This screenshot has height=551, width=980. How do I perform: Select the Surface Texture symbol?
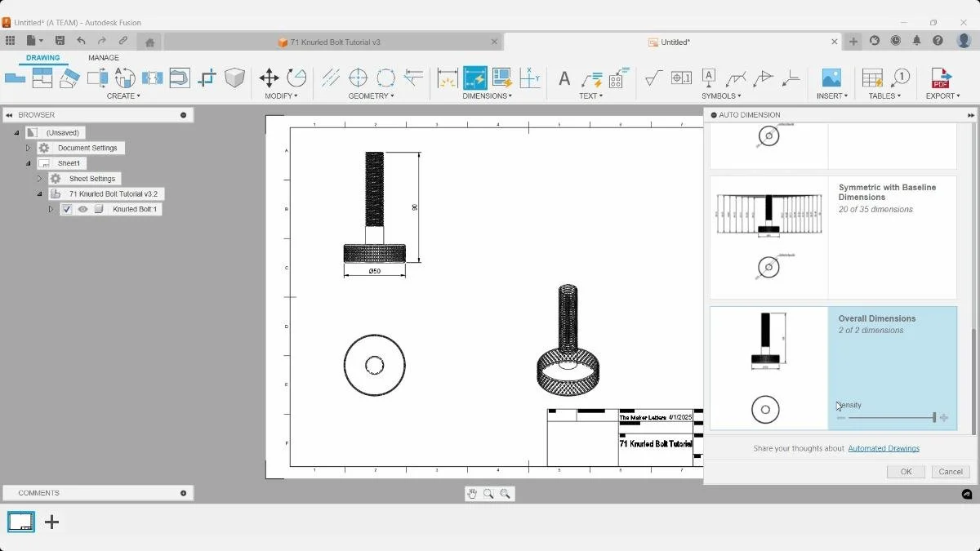click(x=653, y=78)
